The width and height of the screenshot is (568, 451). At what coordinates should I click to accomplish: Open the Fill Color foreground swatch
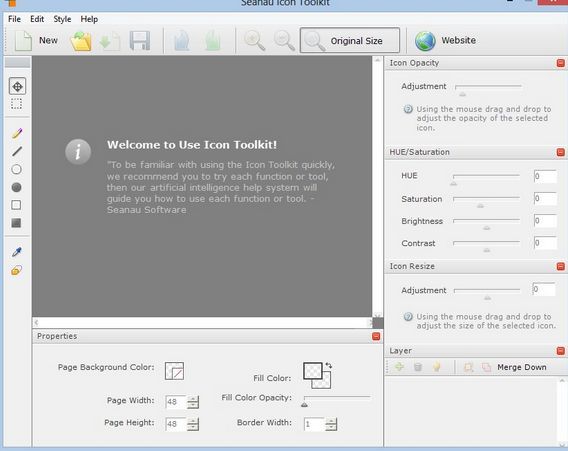[312, 371]
